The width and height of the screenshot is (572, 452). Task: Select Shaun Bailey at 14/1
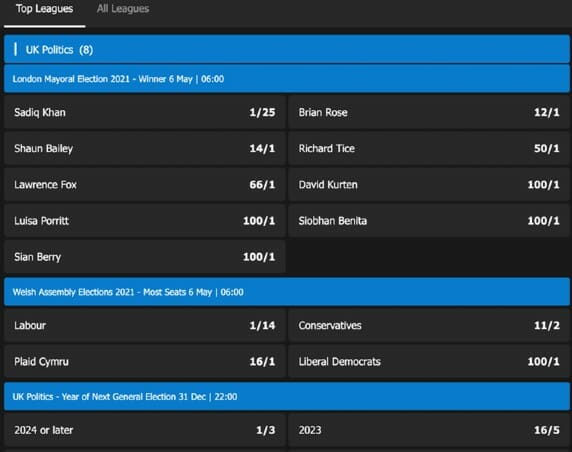click(144, 148)
